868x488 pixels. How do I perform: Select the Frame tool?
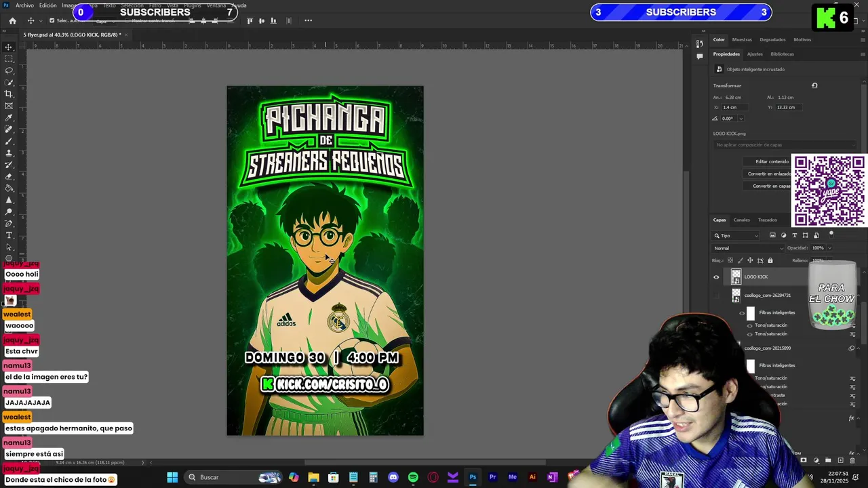coord(9,106)
